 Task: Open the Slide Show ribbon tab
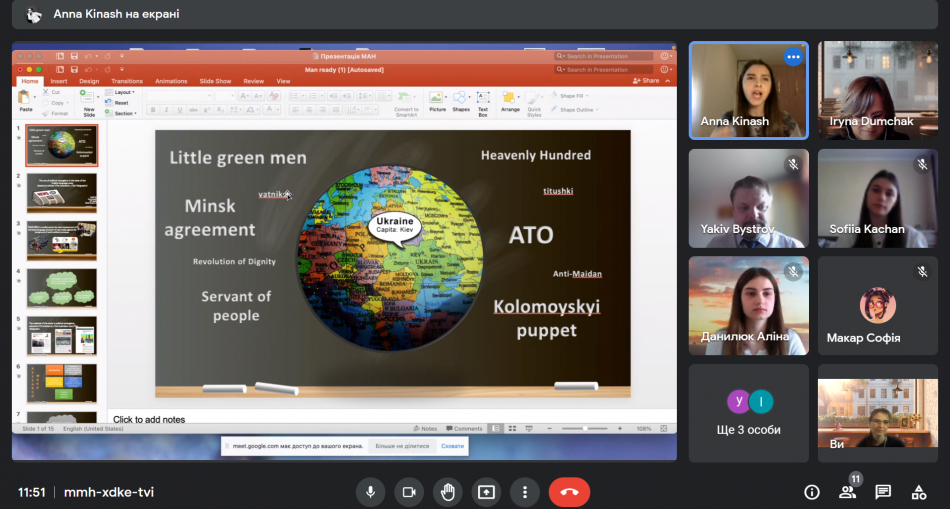point(215,81)
